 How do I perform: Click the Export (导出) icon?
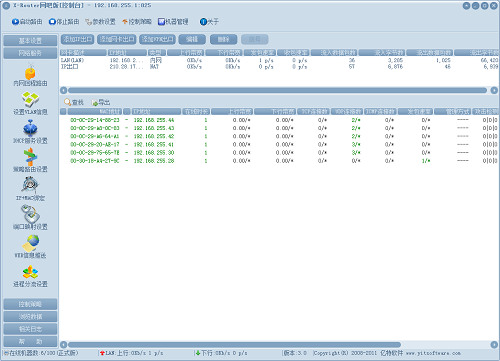(94, 102)
